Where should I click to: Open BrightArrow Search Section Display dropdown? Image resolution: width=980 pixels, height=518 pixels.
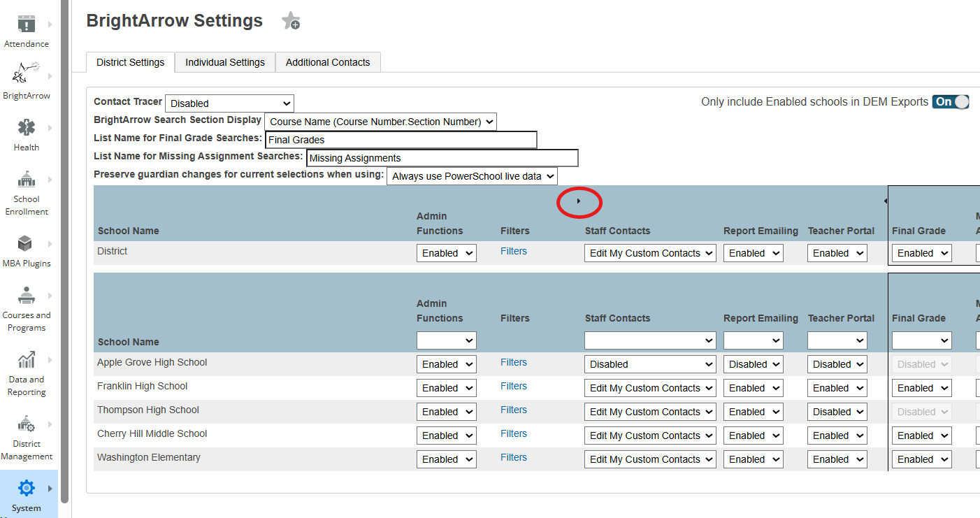(380, 122)
